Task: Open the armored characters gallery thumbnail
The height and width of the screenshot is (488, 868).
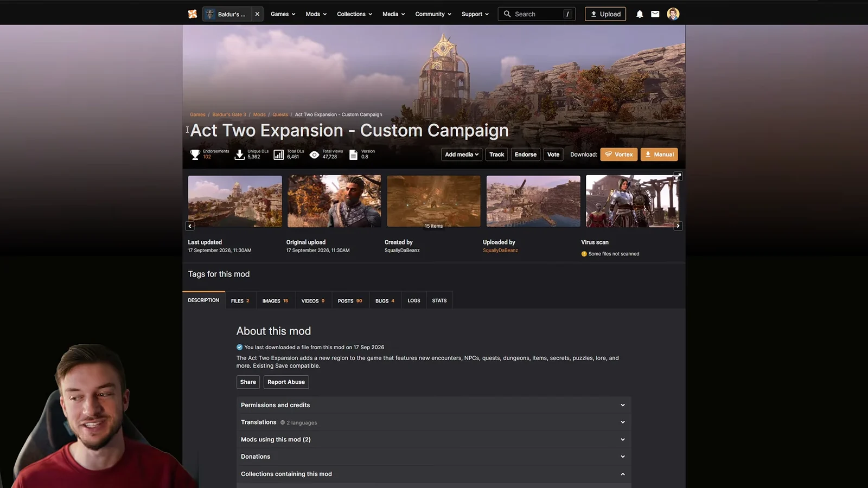Action: (633, 201)
